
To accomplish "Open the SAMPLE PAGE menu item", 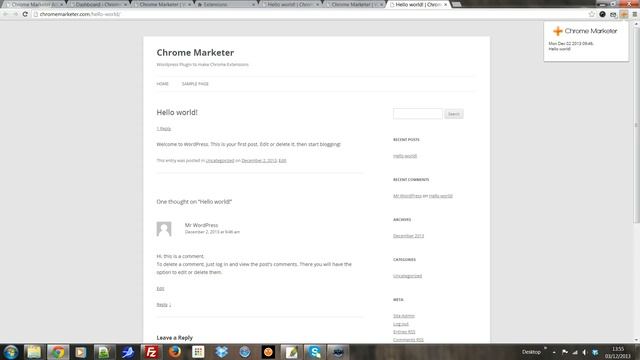I will [x=195, y=84].
